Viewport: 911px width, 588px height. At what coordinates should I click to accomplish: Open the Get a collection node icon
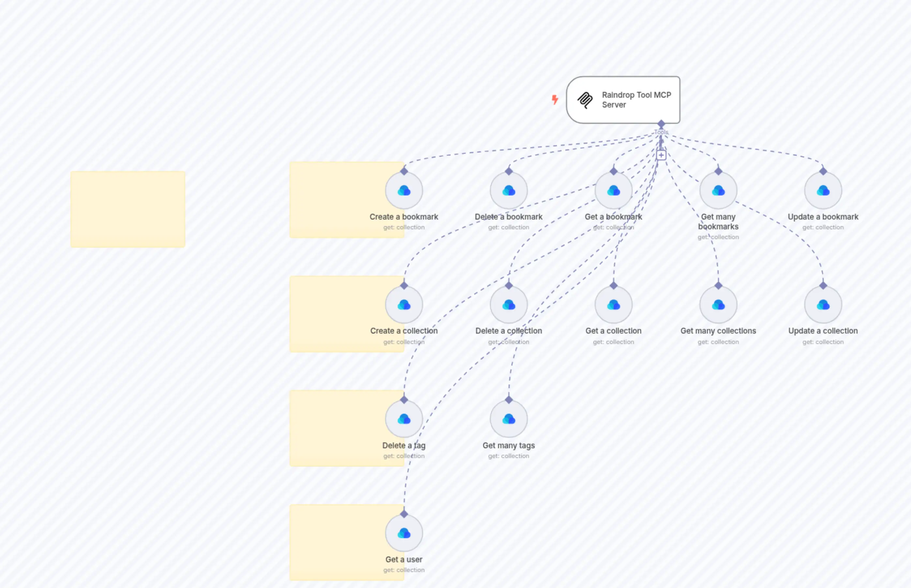pos(613,304)
